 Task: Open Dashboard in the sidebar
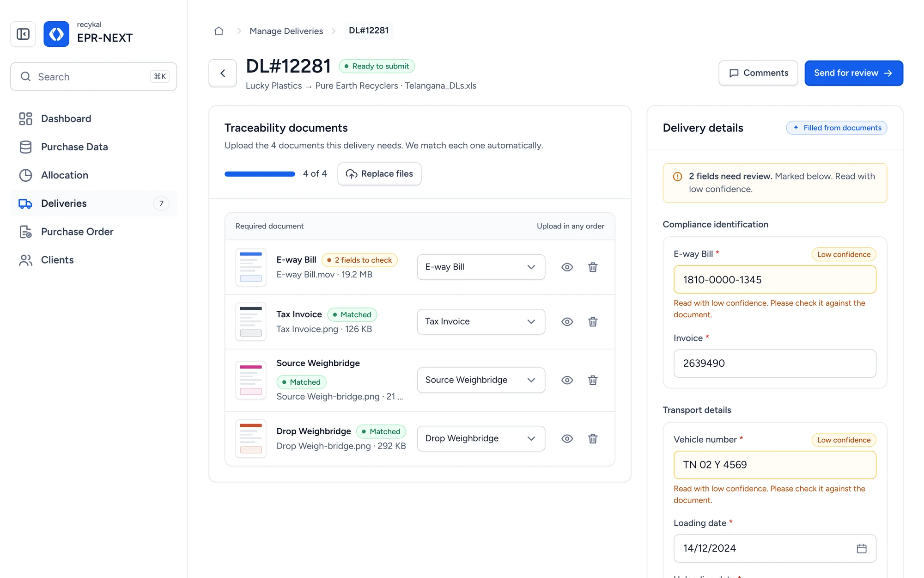click(94, 119)
